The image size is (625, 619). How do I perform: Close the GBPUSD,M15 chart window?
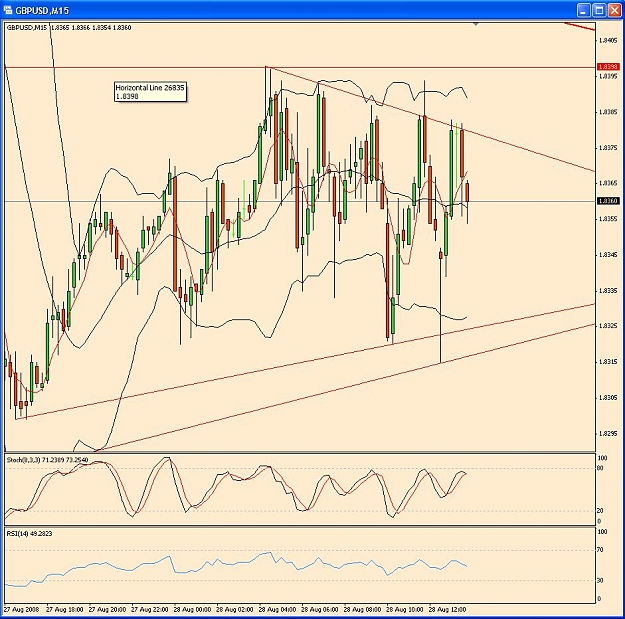tap(614, 10)
